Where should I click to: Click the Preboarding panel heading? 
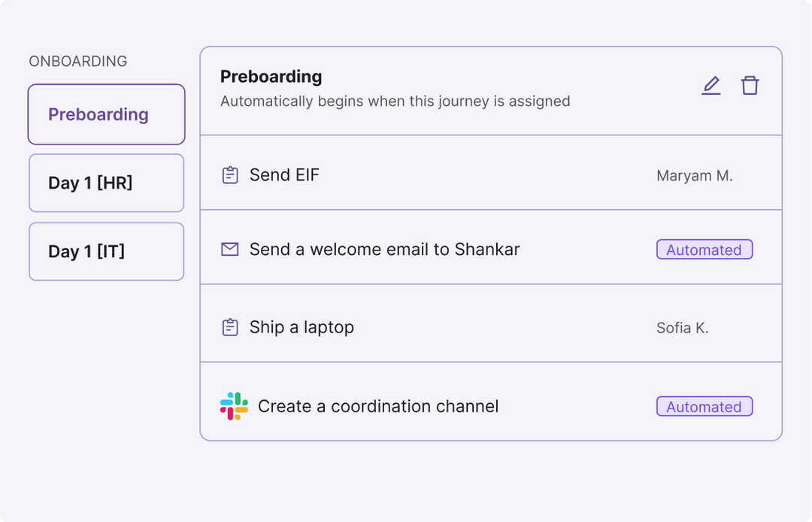click(x=271, y=77)
